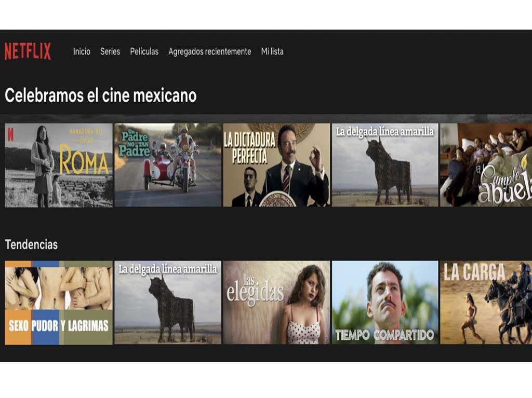This screenshot has height=398, width=532.
Task: Open the Roma movie thumbnail
Action: 59,165
